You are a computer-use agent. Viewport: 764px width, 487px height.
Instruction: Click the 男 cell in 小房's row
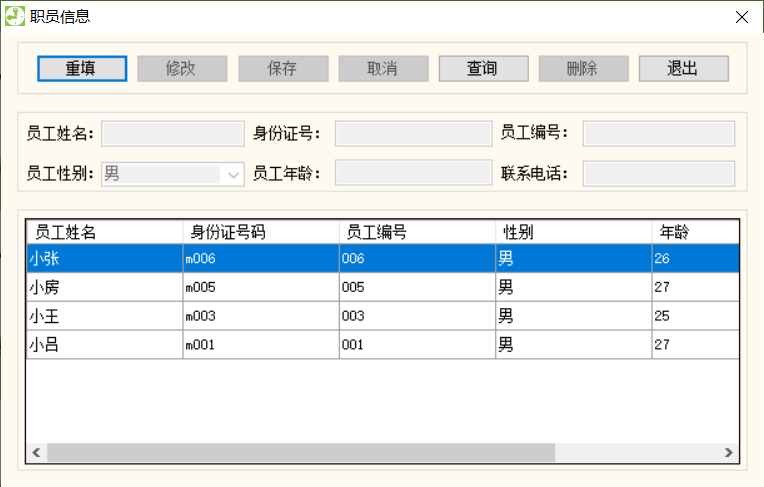tap(573, 287)
